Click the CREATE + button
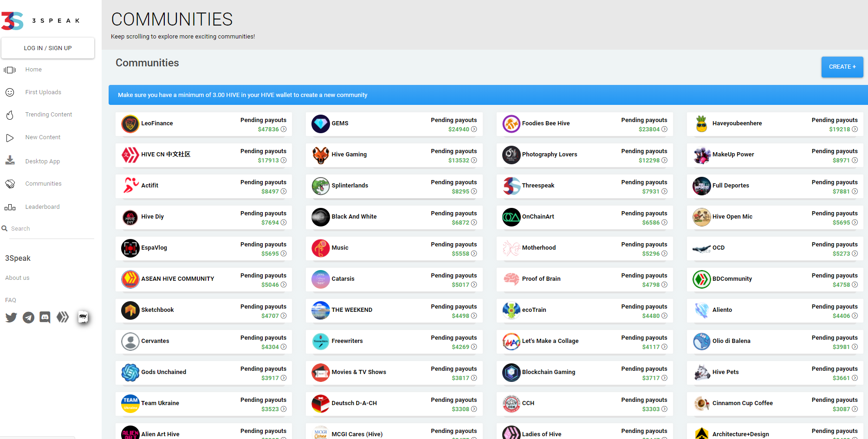 point(842,67)
